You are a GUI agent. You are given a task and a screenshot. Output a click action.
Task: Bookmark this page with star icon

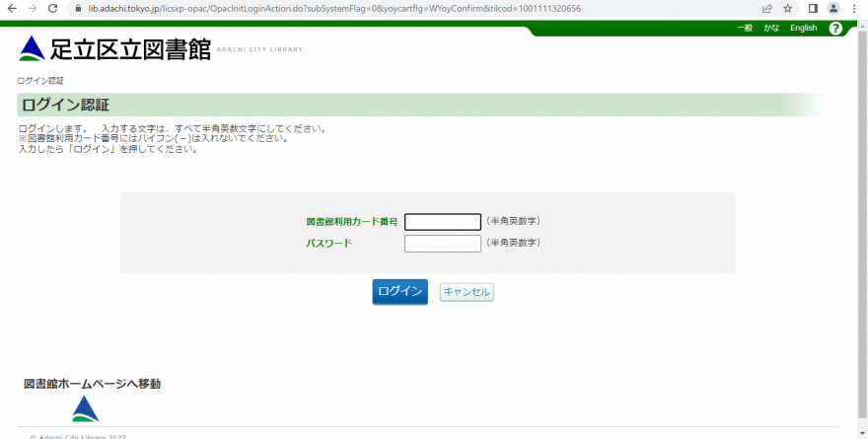[787, 8]
